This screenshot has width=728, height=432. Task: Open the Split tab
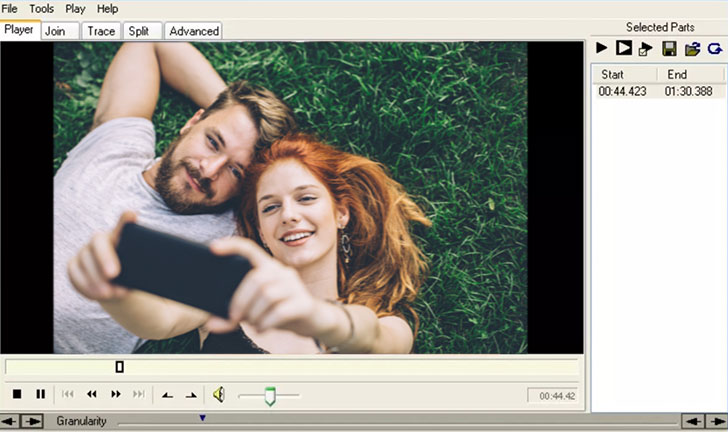(x=138, y=31)
